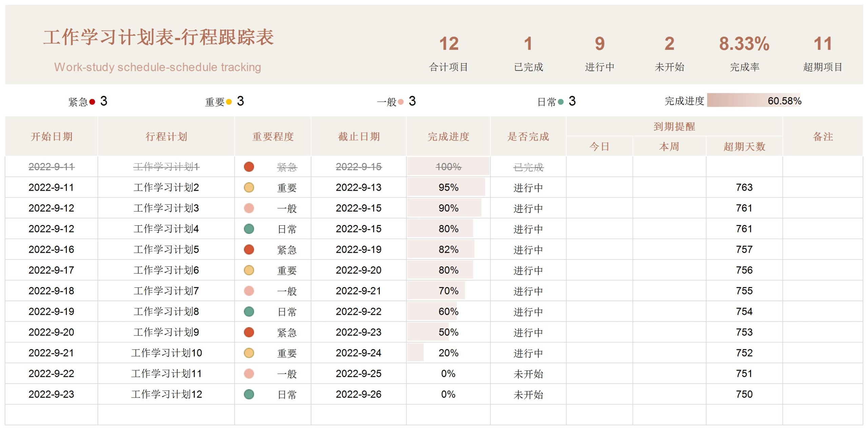
Task: Select the 进行中 status for 工作学习计划7
Action: [528, 291]
